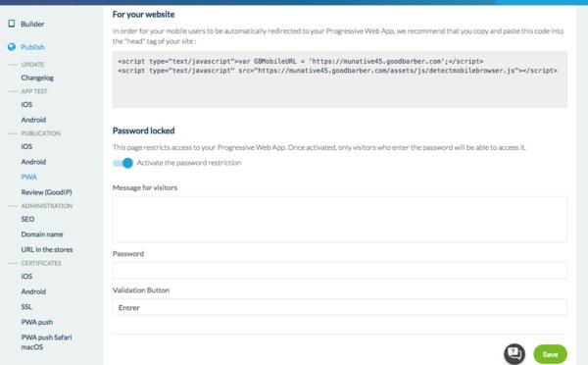Edit the Validation Button text field
The width and height of the screenshot is (588, 365).
click(340, 307)
